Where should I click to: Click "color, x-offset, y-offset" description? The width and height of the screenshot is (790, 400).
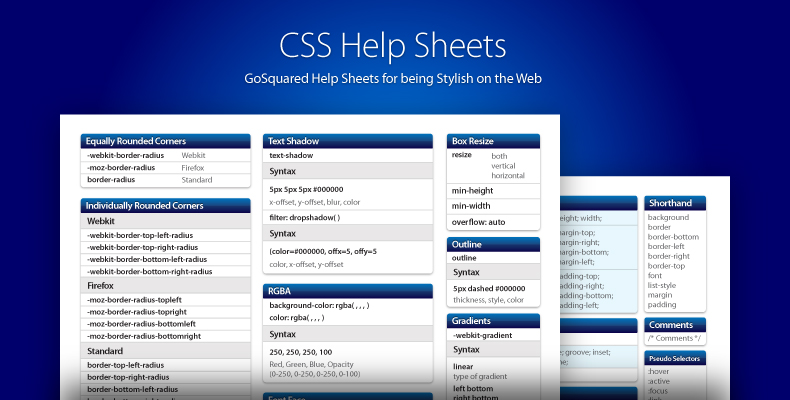pos(306,264)
